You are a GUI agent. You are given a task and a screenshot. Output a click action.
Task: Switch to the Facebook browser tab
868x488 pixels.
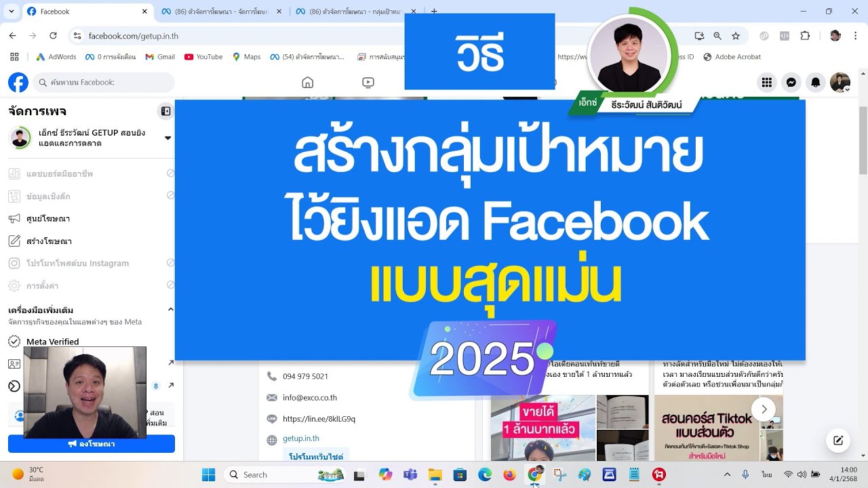pyautogui.click(x=87, y=12)
